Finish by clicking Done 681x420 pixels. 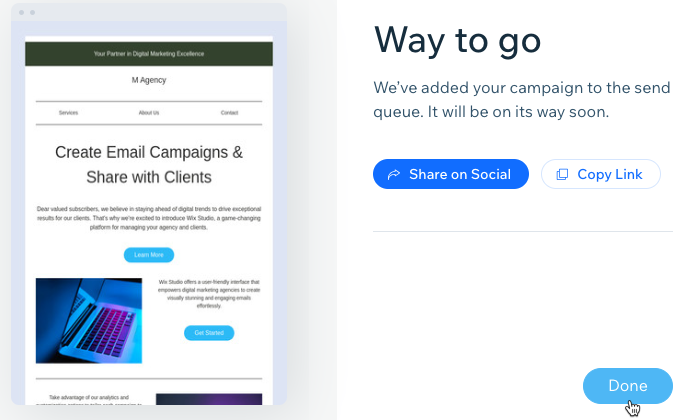(x=628, y=386)
